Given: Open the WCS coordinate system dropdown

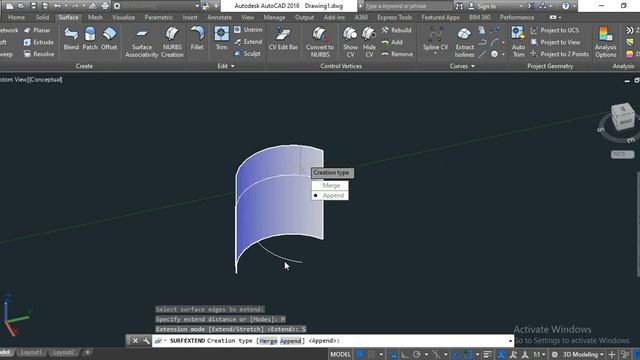Looking at the screenshot, I should tap(622, 154).
